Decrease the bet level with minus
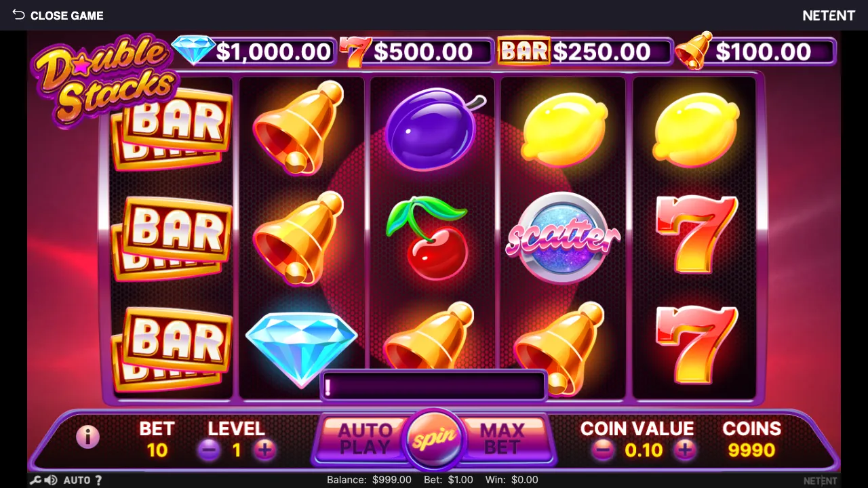 coord(209,449)
